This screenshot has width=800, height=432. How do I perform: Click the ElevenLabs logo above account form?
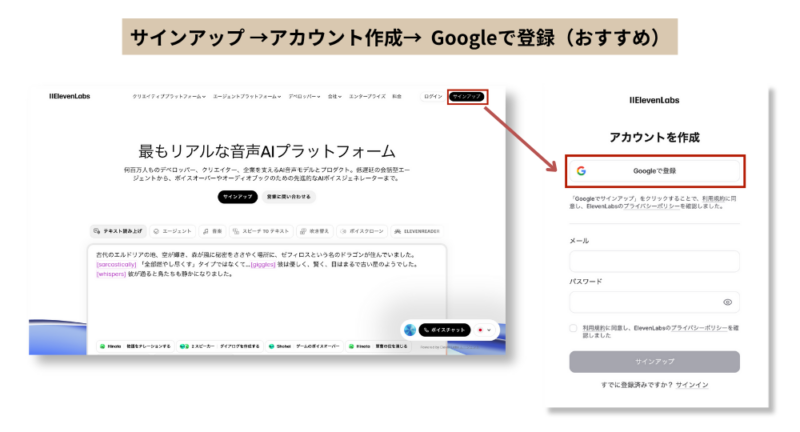point(655,100)
